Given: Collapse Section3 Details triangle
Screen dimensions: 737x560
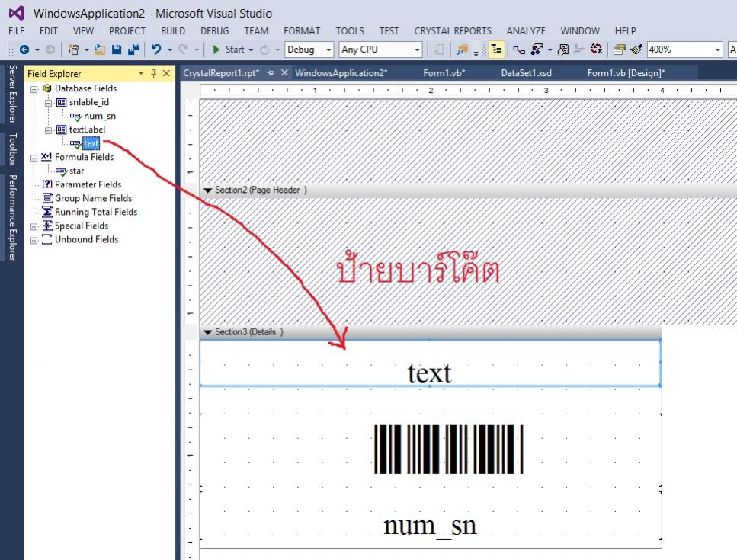Looking at the screenshot, I should tap(208, 332).
